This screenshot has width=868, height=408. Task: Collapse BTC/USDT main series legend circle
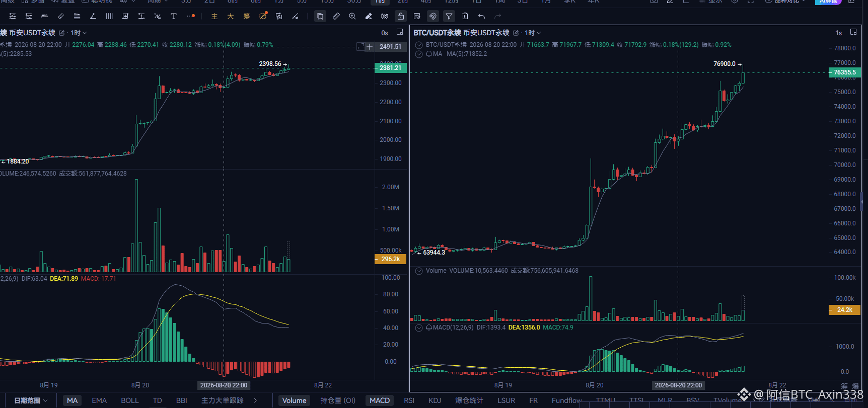(419, 45)
